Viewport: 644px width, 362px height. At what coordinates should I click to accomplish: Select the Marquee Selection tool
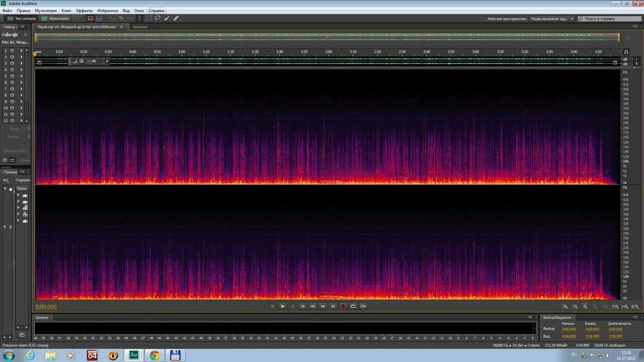tap(149, 19)
